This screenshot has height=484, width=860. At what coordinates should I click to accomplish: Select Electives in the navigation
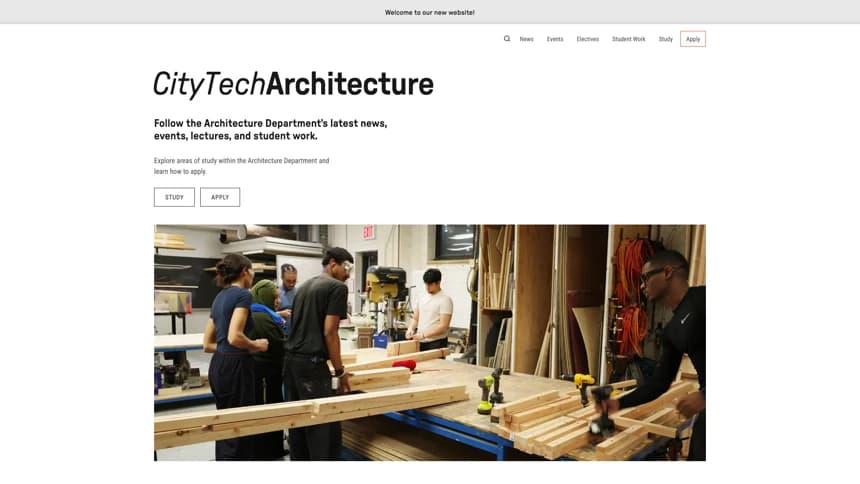(587, 40)
